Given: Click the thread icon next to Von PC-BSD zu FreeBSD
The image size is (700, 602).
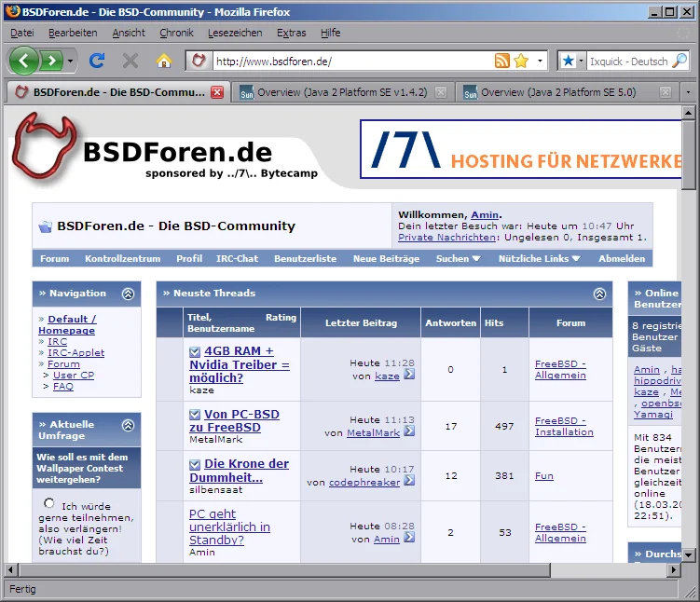Looking at the screenshot, I should [195, 415].
